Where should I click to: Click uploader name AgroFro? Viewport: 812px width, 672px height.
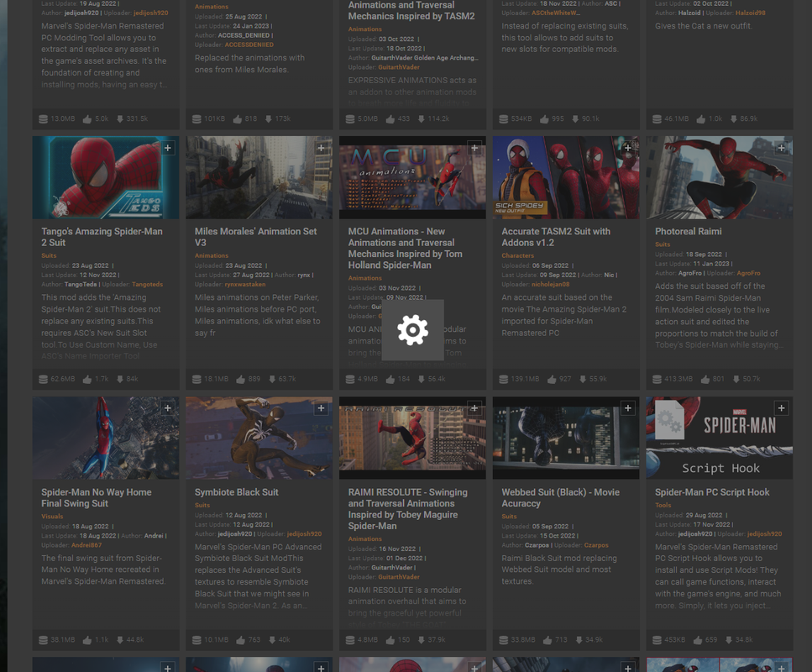pos(748,273)
